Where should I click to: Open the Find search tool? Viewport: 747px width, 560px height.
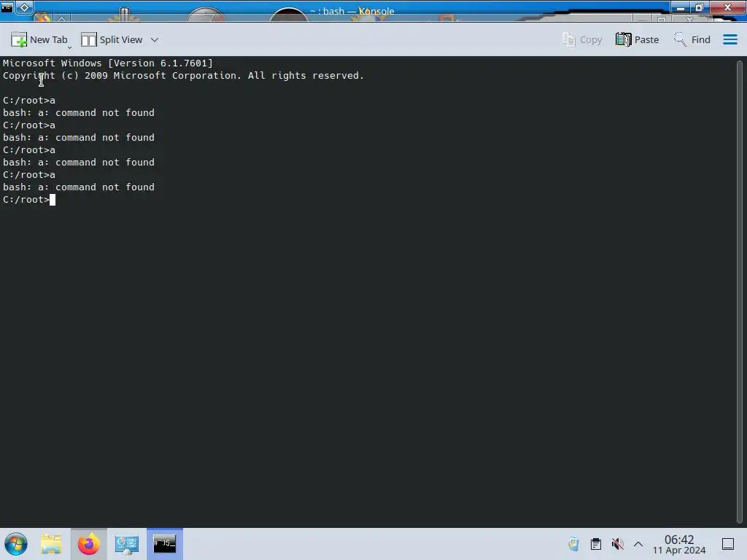point(692,39)
